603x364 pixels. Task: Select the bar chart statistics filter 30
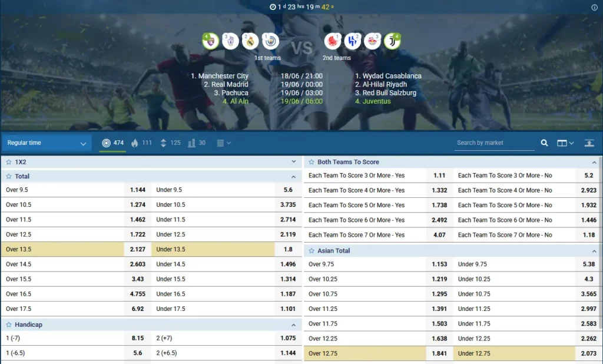[197, 143]
